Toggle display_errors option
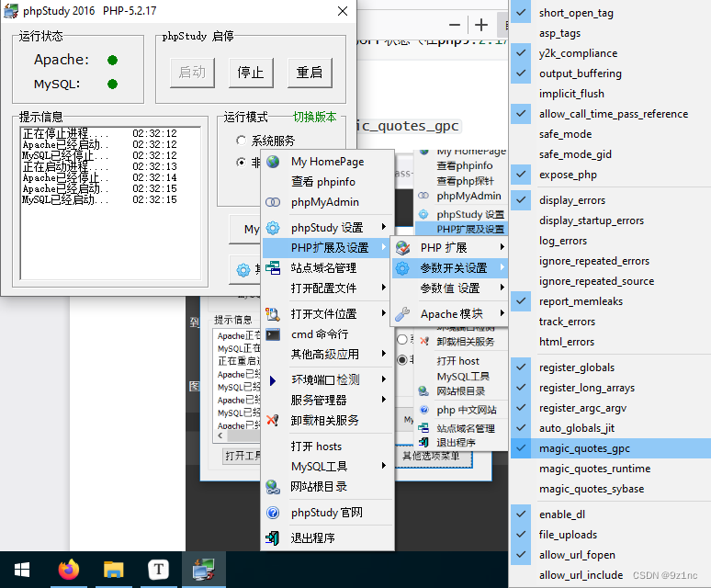This screenshot has height=588, width=711. [x=610, y=200]
